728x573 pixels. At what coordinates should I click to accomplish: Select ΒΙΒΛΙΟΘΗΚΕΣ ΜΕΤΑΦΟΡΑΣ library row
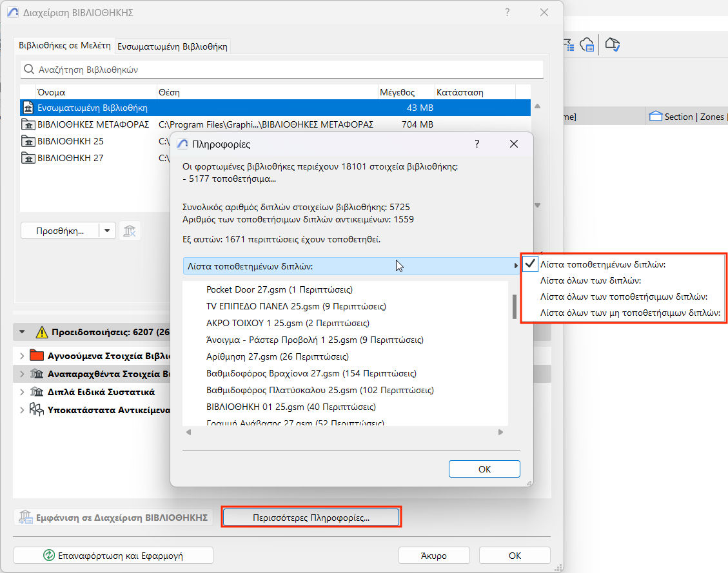[275, 124]
